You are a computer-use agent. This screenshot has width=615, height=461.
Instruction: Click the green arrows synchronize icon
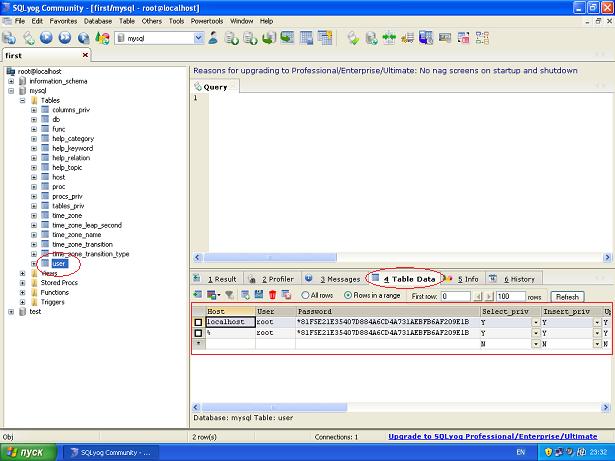coord(389,38)
